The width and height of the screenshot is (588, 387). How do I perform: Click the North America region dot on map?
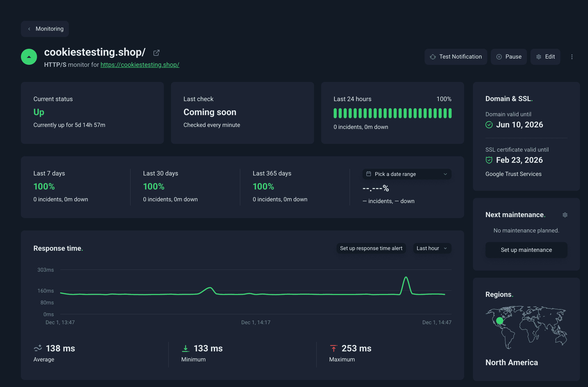click(x=499, y=321)
